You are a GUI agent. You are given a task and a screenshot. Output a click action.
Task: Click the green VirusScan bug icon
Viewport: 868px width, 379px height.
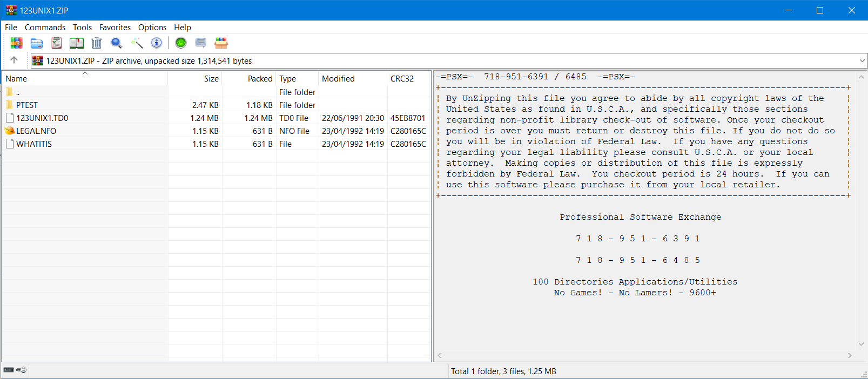[181, 43]
